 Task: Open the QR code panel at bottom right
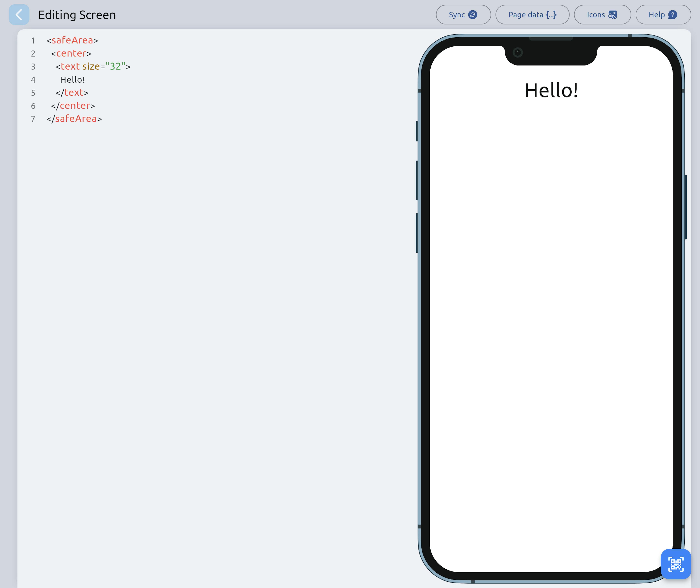(x=676, y=564)
